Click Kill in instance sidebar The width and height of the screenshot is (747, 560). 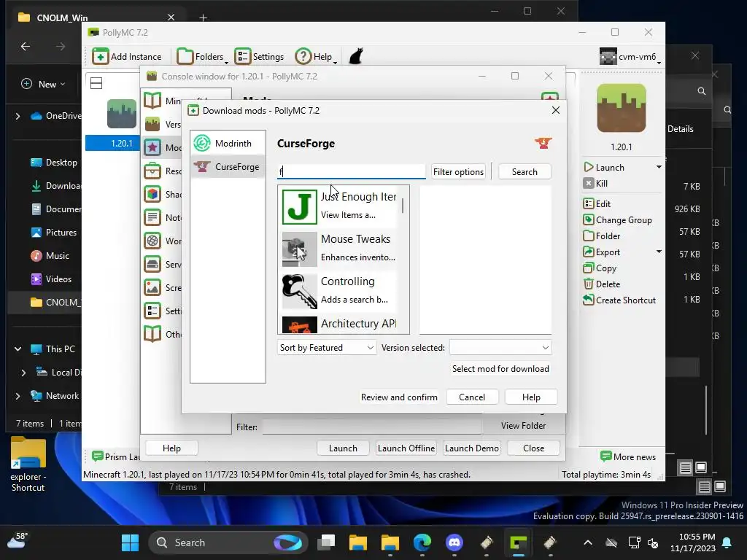pos(595,183)
